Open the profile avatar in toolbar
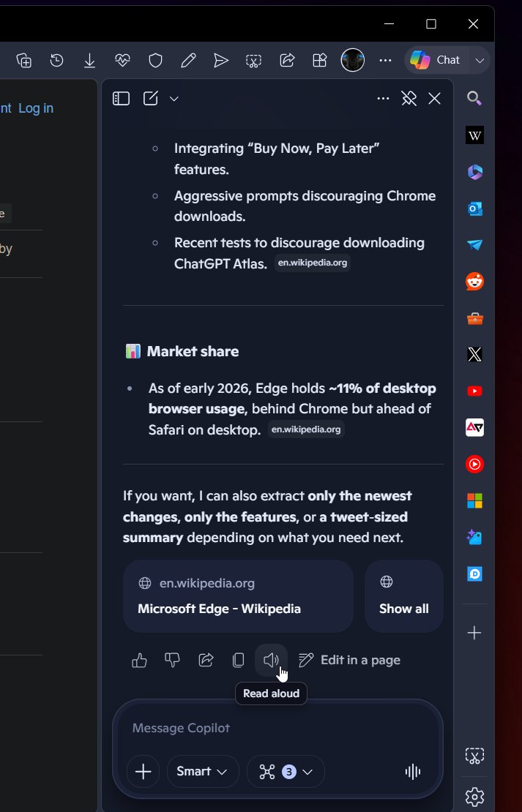Image resolution: width=522 pixels, height=812 pixels. (352, 60)
